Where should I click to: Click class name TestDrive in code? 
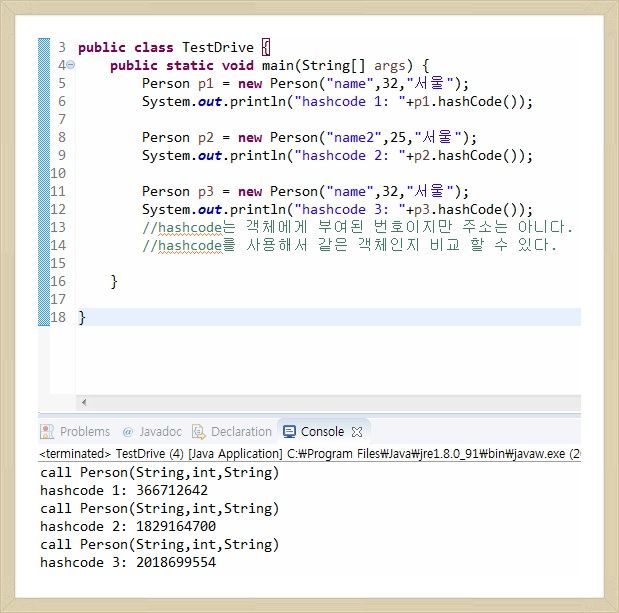click(x=218, y=47)
